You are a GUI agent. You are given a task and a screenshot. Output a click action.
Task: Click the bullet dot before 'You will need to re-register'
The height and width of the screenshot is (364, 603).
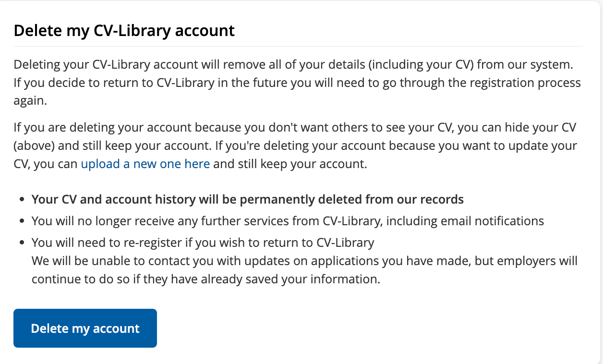point(22,243)
